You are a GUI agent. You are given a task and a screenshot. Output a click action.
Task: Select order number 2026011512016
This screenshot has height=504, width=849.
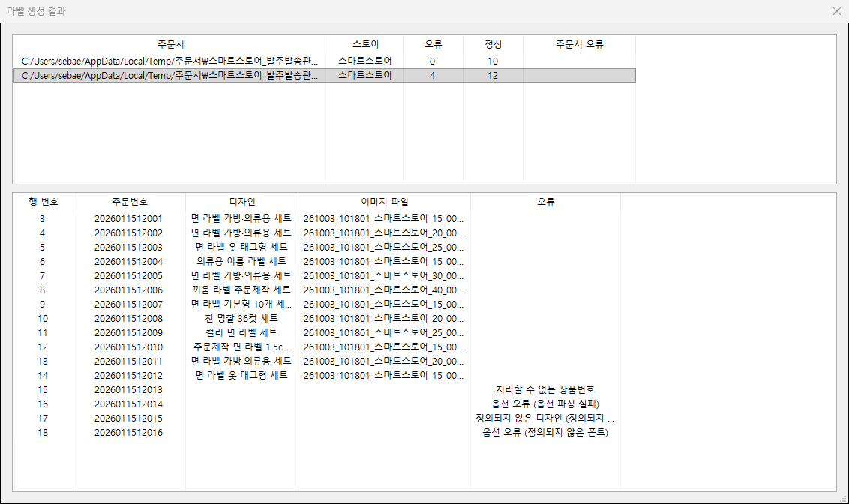click(x=128, y=433)
